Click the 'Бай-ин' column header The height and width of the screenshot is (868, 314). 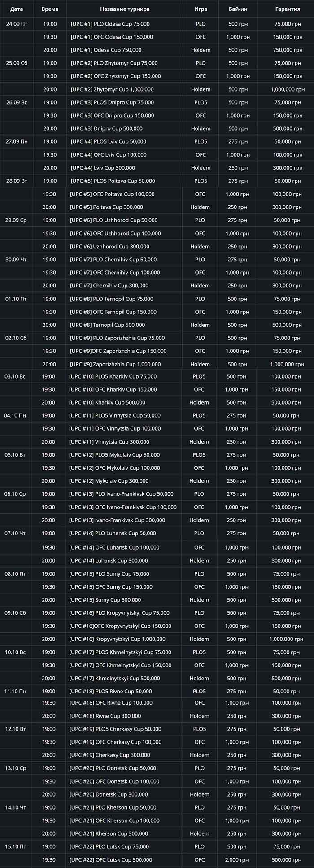(x=238, y=9)
